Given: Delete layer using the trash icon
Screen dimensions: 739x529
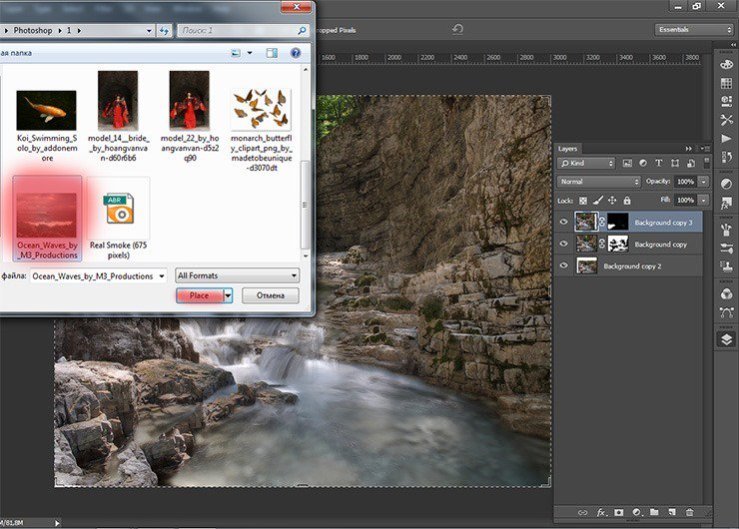Looking at the screenshot, I should pos(689,512).
